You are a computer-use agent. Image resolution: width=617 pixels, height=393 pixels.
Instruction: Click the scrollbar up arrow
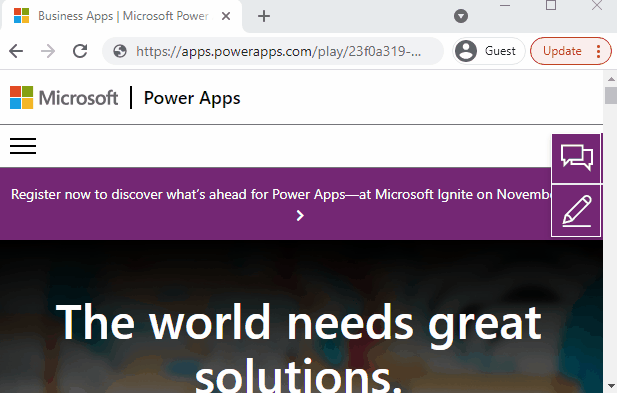(611, 79)
